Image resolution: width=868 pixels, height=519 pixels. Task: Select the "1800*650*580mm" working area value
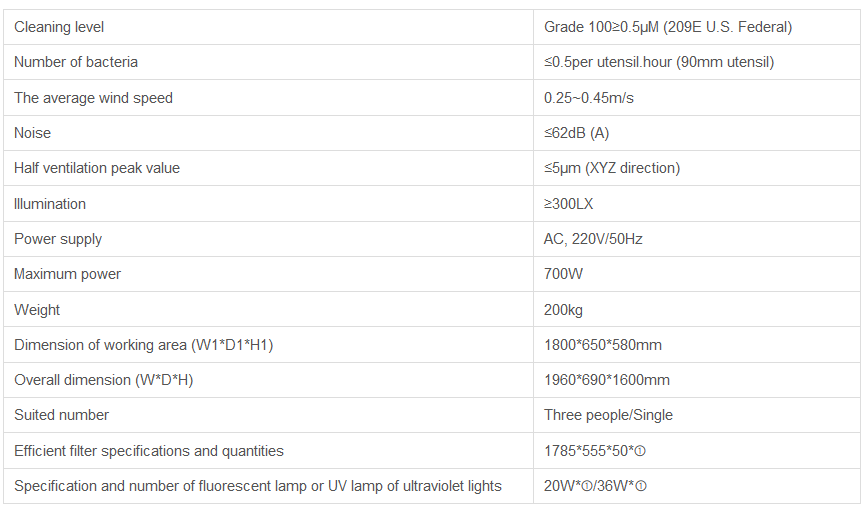click(x=603, y=345)
